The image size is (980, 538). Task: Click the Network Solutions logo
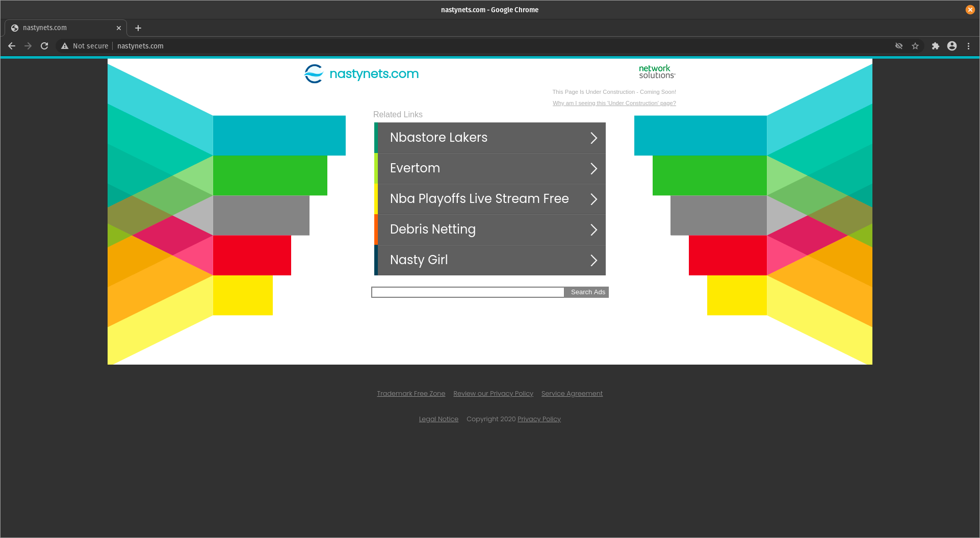657,72
